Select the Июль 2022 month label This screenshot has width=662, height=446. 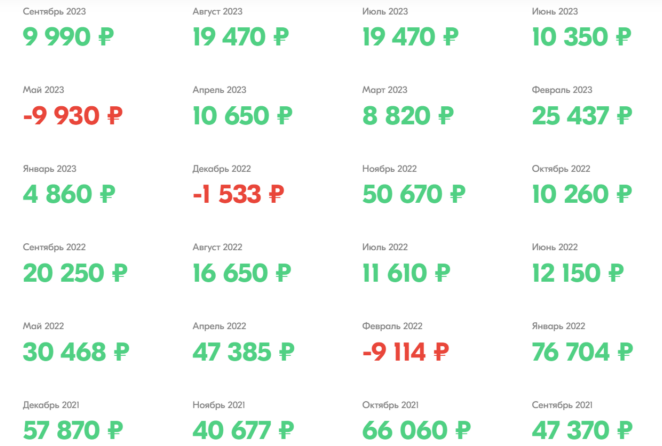tap(385, 247)
